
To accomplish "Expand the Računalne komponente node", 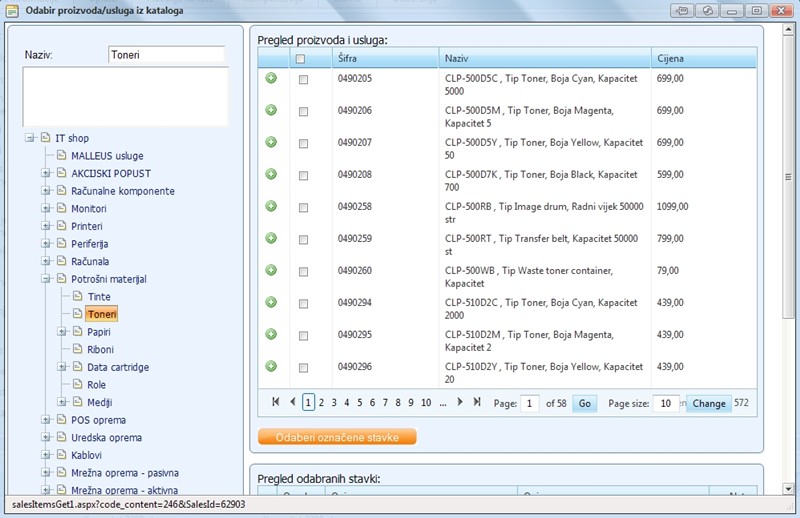I will pyautogui.click(x=46, y=191).
